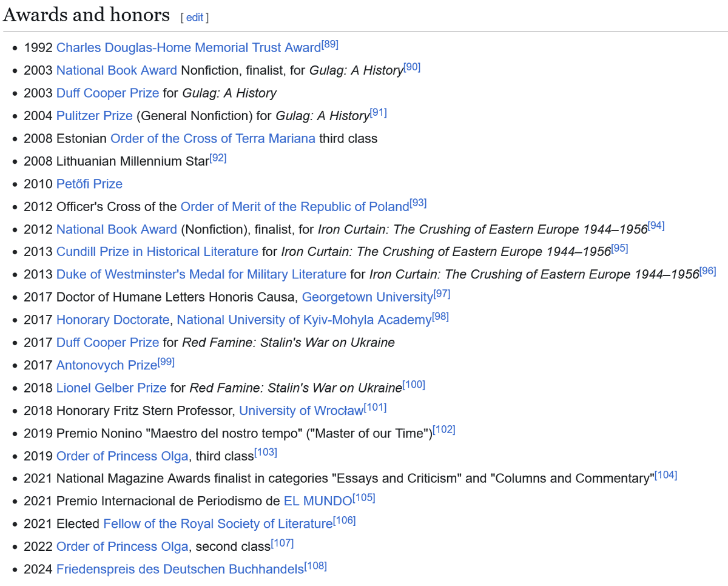The height and width of the screenshot is (586, 728).
Task: Open Charles Douglas-Home Memorial Trust Award link
Action: 189,48
